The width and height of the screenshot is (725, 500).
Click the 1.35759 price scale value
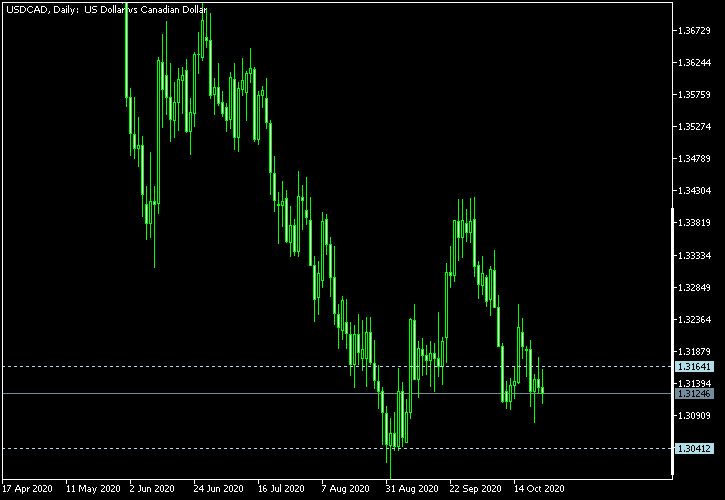pos(694,95)
